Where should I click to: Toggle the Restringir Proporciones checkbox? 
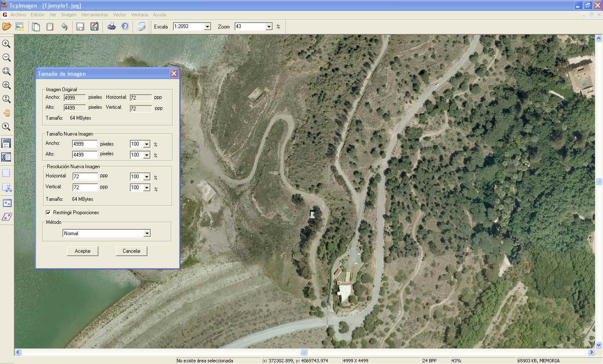pos(48,213)
